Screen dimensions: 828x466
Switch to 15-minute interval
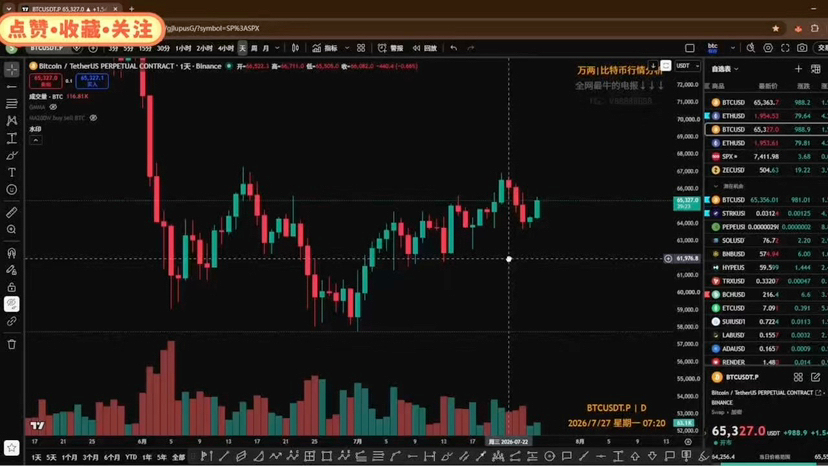pyautogui.click(x=145, y=48)
